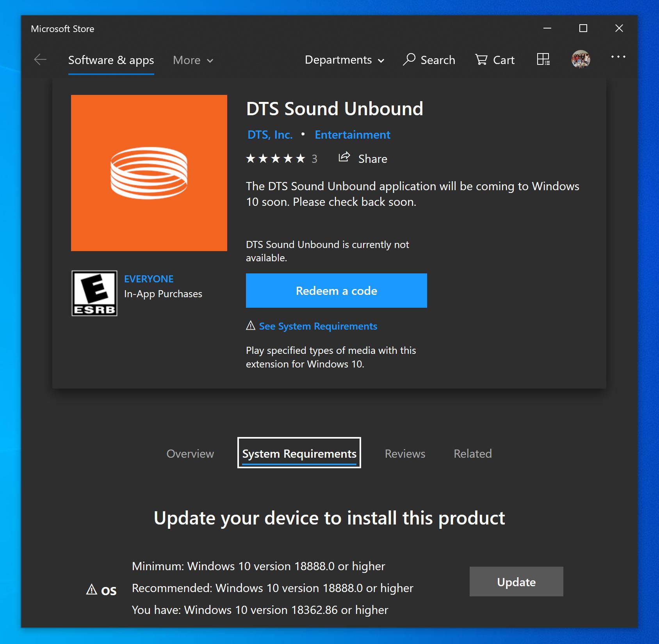
Task: Click the DTS Sound Unbound app logo
Action: (x=149, y=173)
